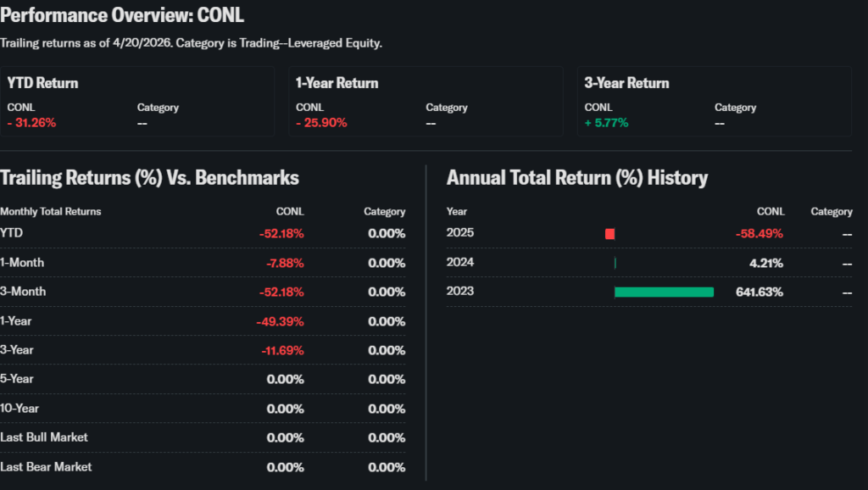This screenshot has height=490, width=868.
Task: Select the 3-Month row label in trailing returns
Action: [23, 292]
